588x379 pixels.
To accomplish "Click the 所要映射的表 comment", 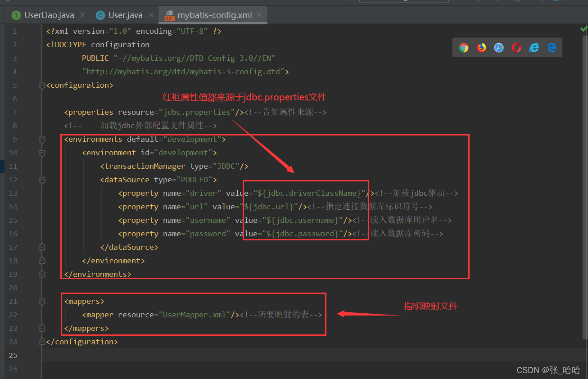I will coord(281,315).
